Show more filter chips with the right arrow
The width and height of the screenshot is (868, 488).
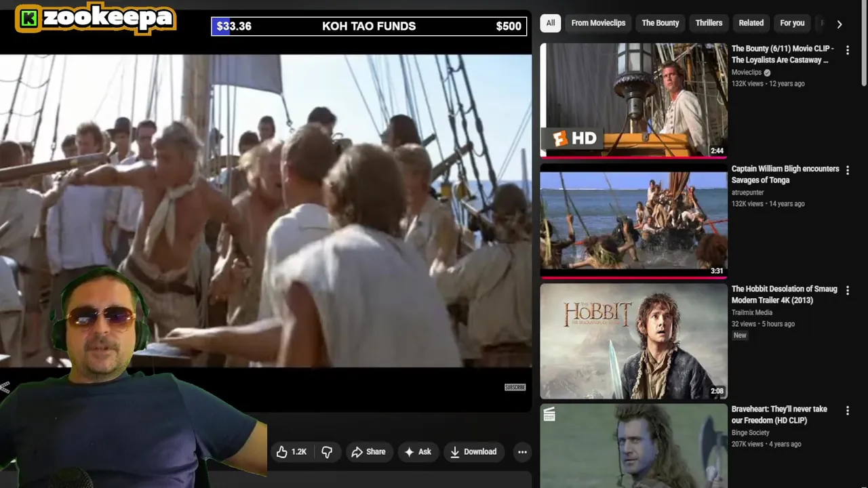tap(840, 24)
